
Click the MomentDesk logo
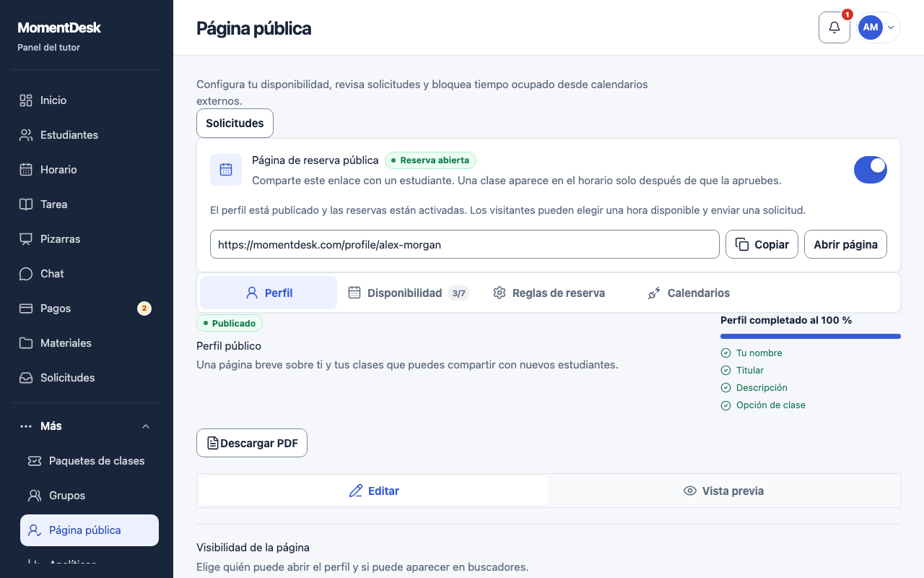click(59, 28)
